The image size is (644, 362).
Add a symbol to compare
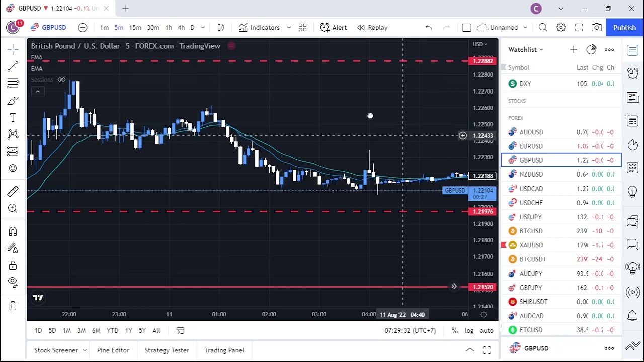click(83, 28)
